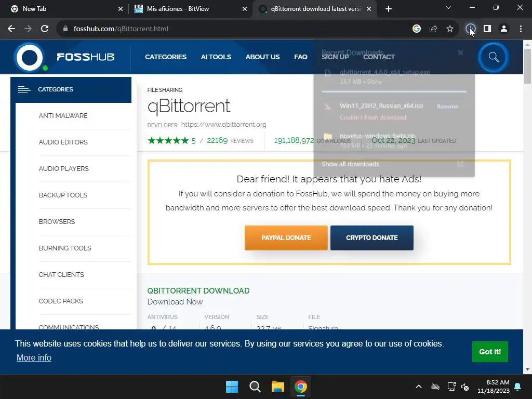532x399 pixels.
Task: Open Show all downloads external icon
Action: [460, 164]
